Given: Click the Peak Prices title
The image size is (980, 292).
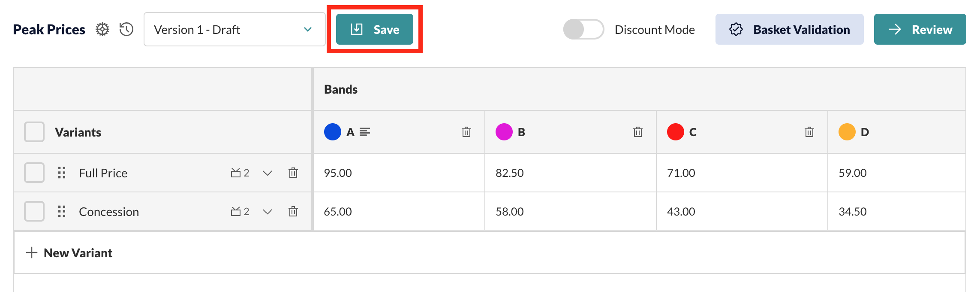Looking at the screenshot, I should pos(49,29).
